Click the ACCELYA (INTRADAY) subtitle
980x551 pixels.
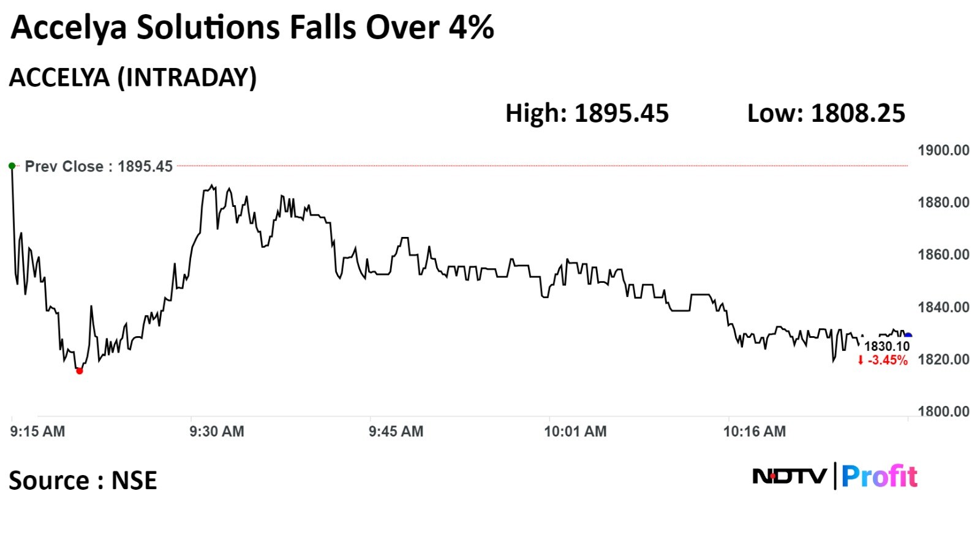tap(133, 78)
